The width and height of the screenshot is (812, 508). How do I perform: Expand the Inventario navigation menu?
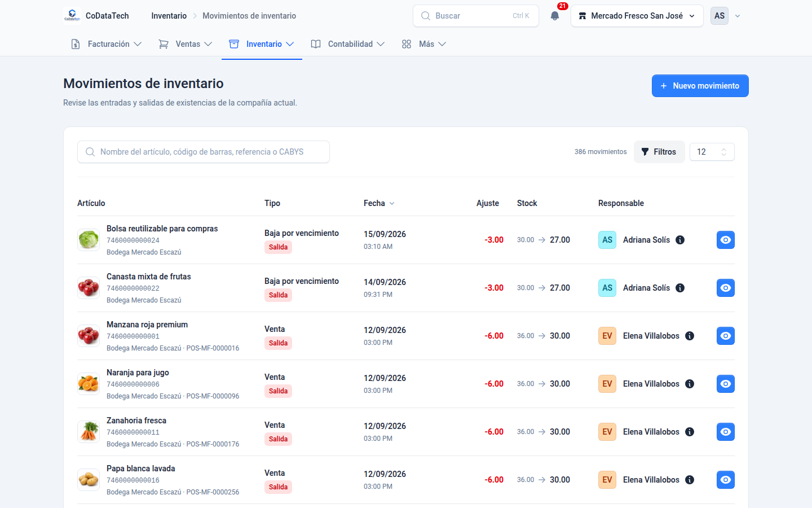click(262, 44)
